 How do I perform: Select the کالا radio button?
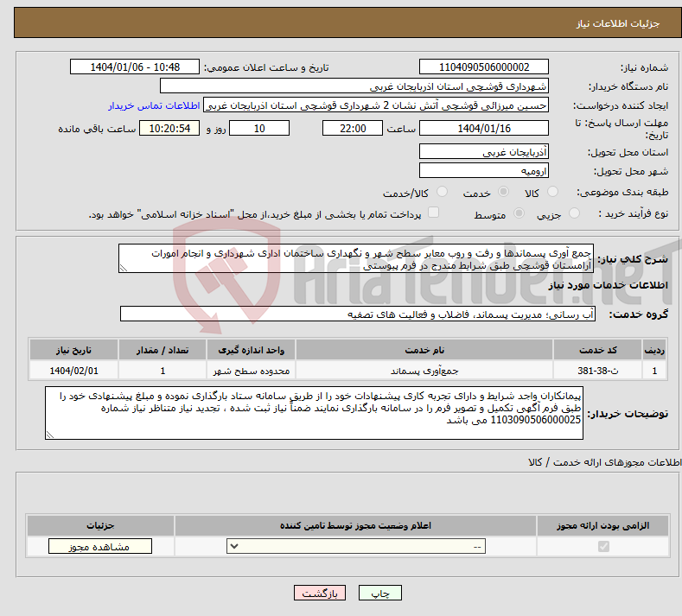click(x=552, y=192)
